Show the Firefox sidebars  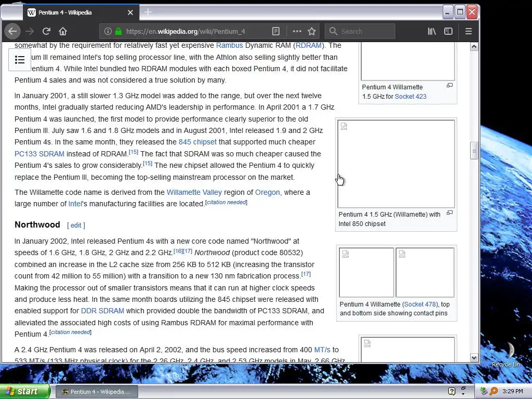click(x=448, y=31)
